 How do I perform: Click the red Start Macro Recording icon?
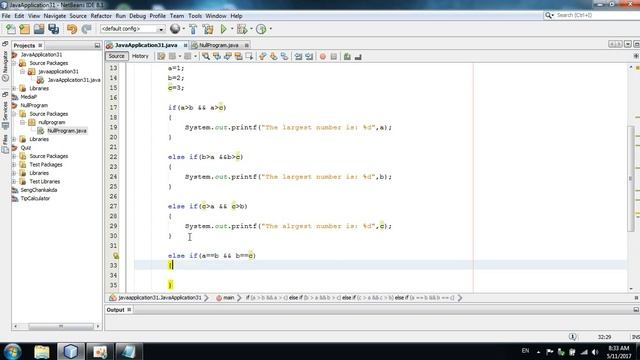323,57
